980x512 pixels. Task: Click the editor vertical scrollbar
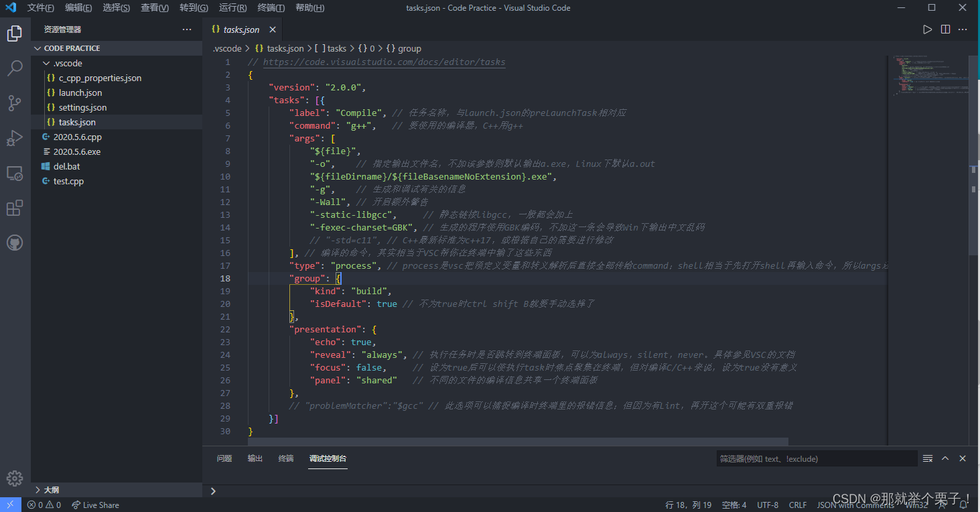[973, 155]
